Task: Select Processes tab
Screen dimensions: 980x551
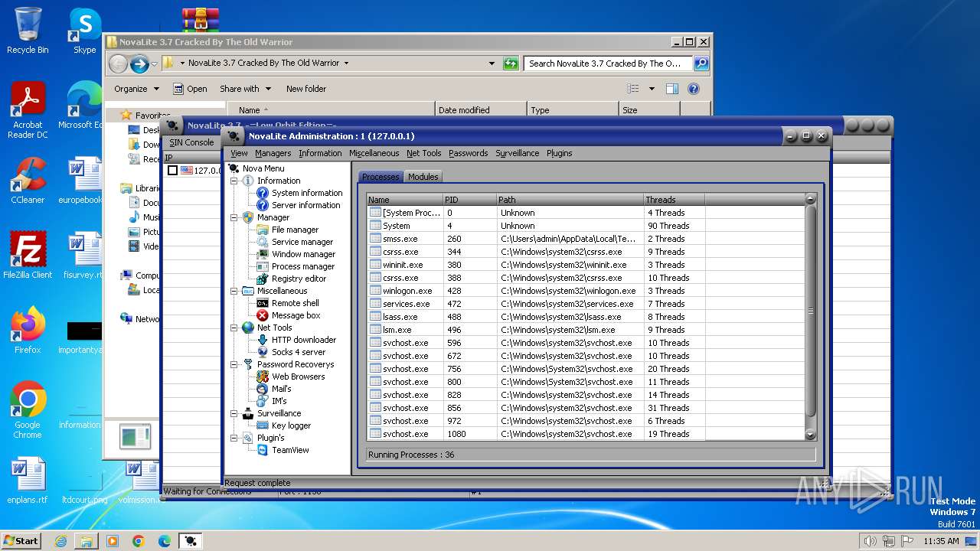Action: [x=381, y=177]
